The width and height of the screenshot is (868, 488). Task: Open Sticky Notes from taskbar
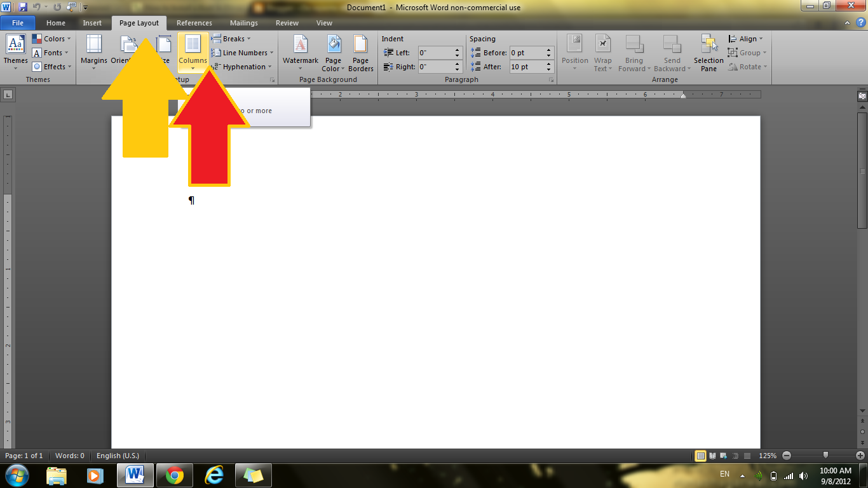pos(254,475)
